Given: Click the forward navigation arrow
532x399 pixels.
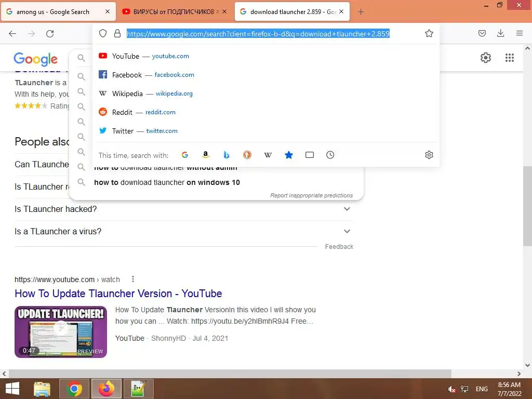Looking at the screenshot, I should 31,34.
